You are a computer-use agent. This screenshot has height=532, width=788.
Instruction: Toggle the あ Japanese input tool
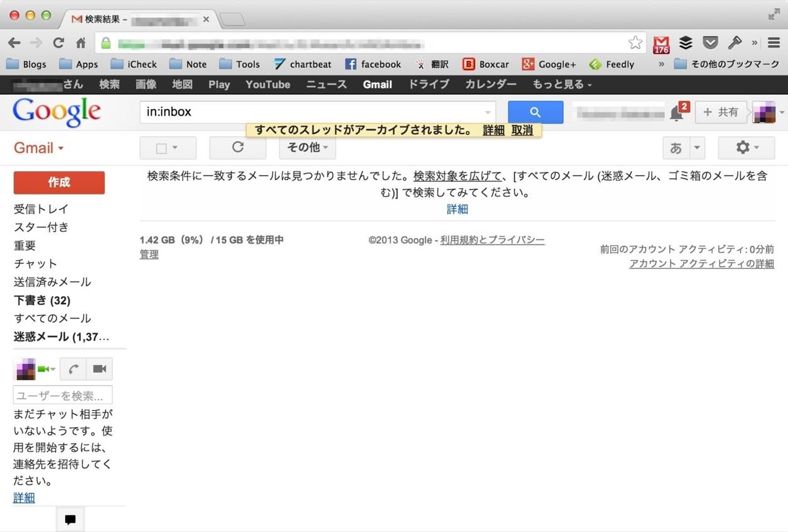(676, 148)
